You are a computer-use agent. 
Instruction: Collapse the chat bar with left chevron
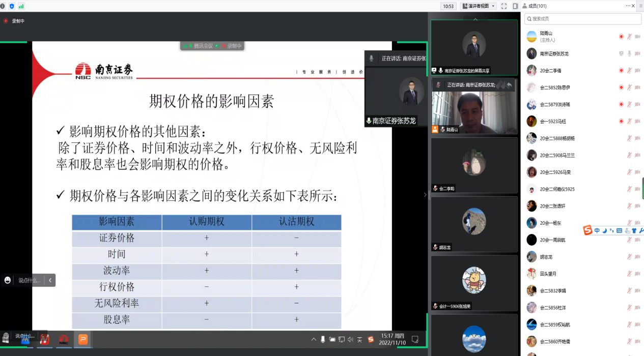click(50, 280)
